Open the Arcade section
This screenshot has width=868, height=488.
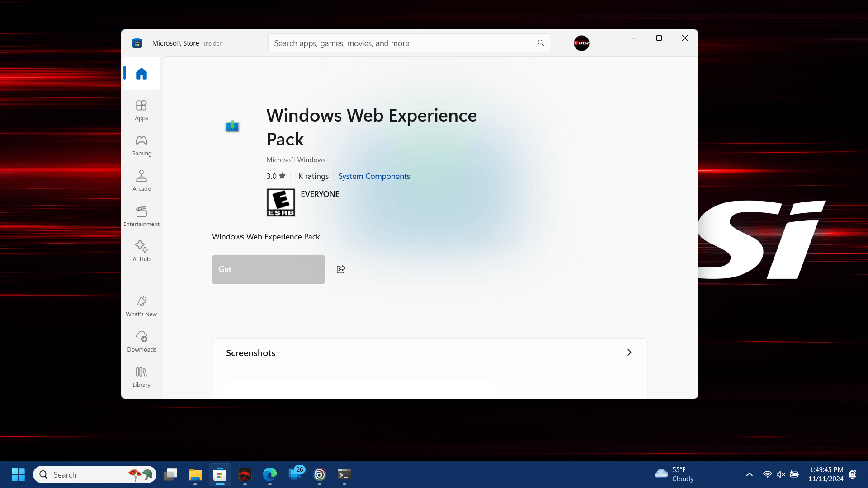142,181
